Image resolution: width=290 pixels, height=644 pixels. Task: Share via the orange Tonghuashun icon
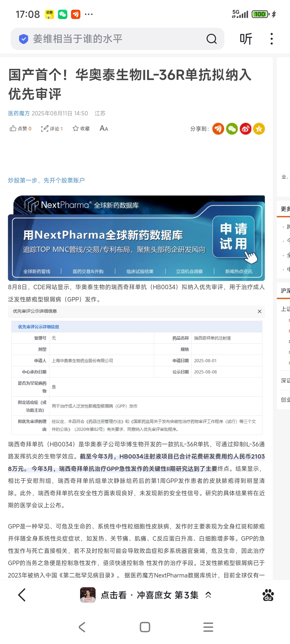coord(218,129)
